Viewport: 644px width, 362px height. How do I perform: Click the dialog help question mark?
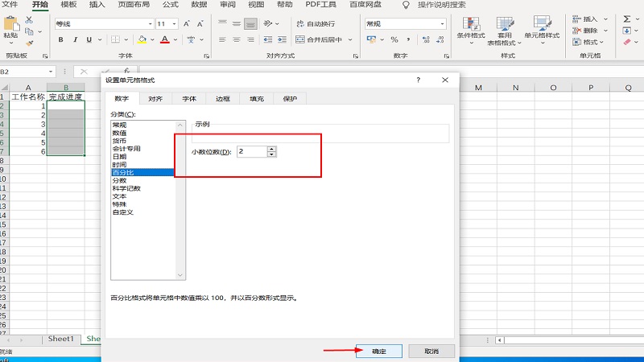(418, 80)
